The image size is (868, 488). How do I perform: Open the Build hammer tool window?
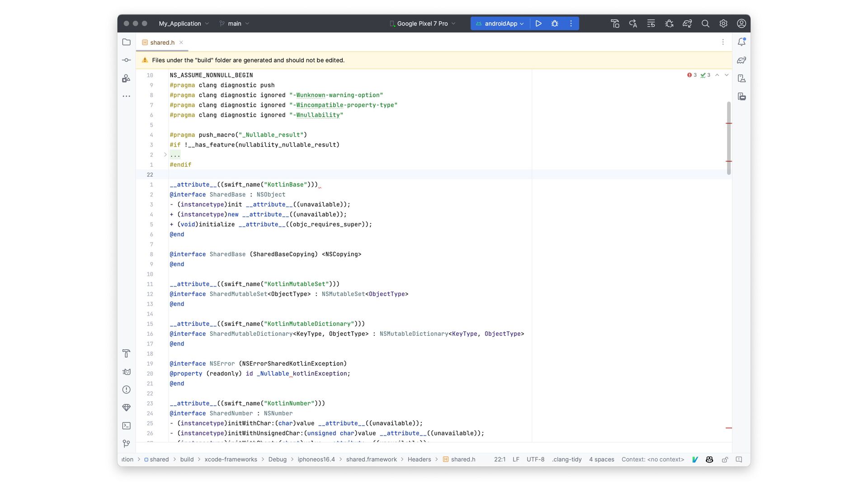(127, 353)
